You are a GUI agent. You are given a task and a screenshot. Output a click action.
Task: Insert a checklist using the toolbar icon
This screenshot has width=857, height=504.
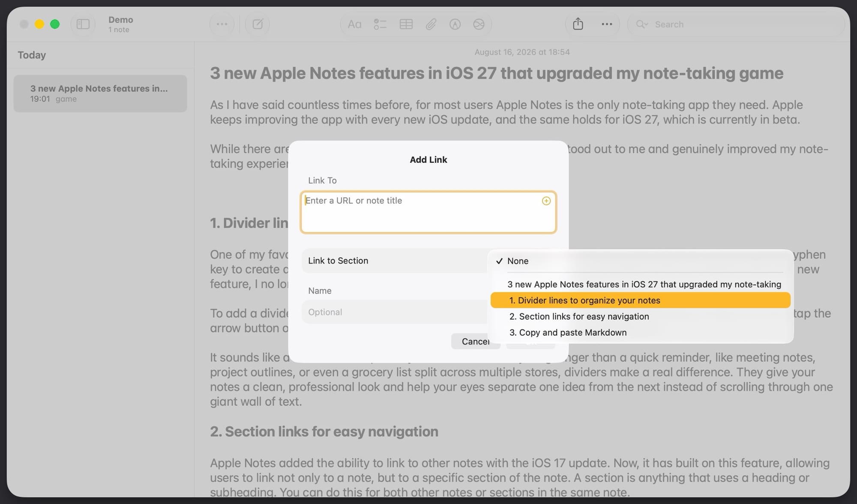coord(380,24)
